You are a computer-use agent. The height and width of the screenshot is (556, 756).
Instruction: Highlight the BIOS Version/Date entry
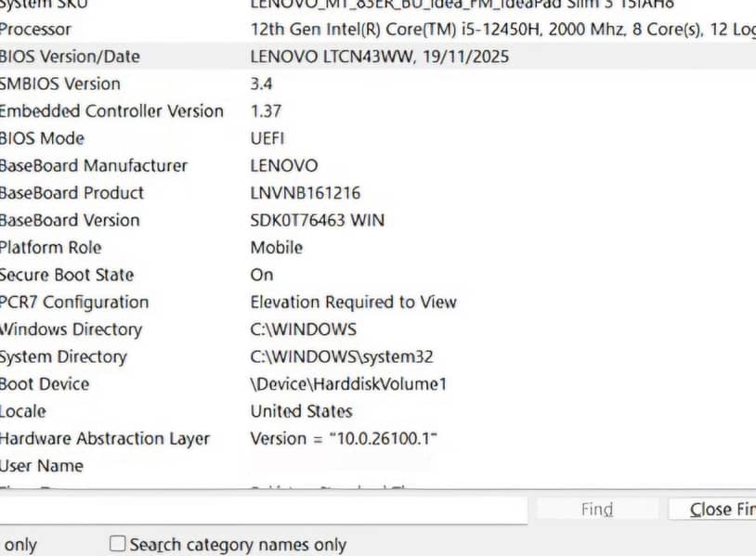tap(70, 57)
